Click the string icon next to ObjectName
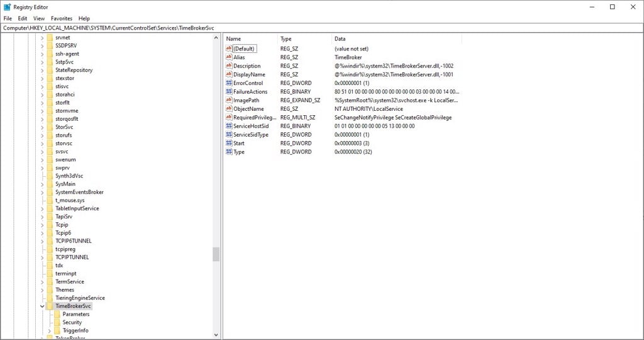Viewport: 644px width, 340px height. click(x=229, y=109)
